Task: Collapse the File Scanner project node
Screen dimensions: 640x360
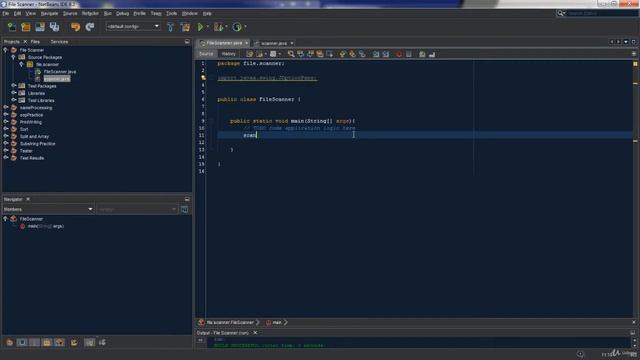Action: (x=5, y=50)
